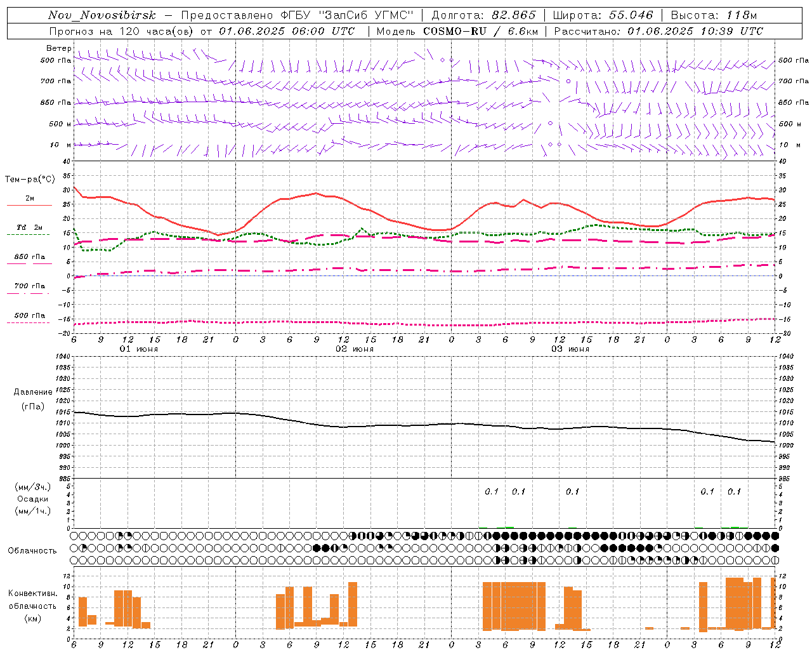Click the Рассчитано 01.06.2025 10:39 UTC timestamp
812x650 pixels.
pyautogui.click(x=658, y=31)
